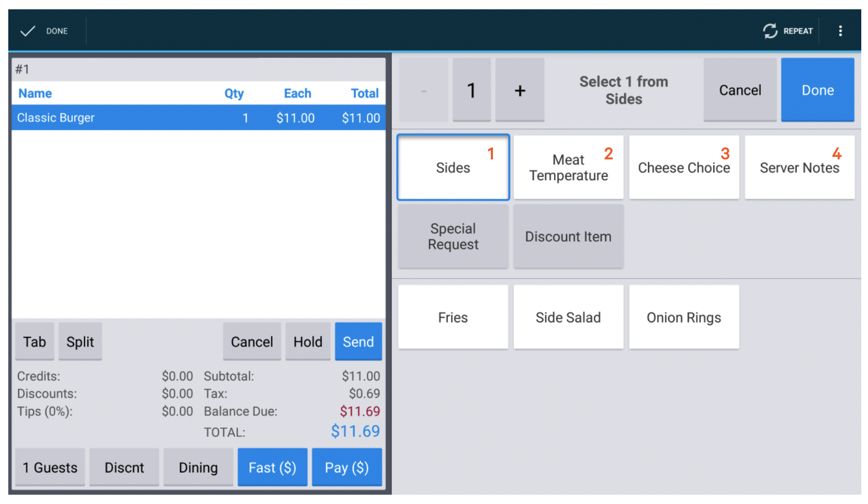Open Server Notes options

799,167
